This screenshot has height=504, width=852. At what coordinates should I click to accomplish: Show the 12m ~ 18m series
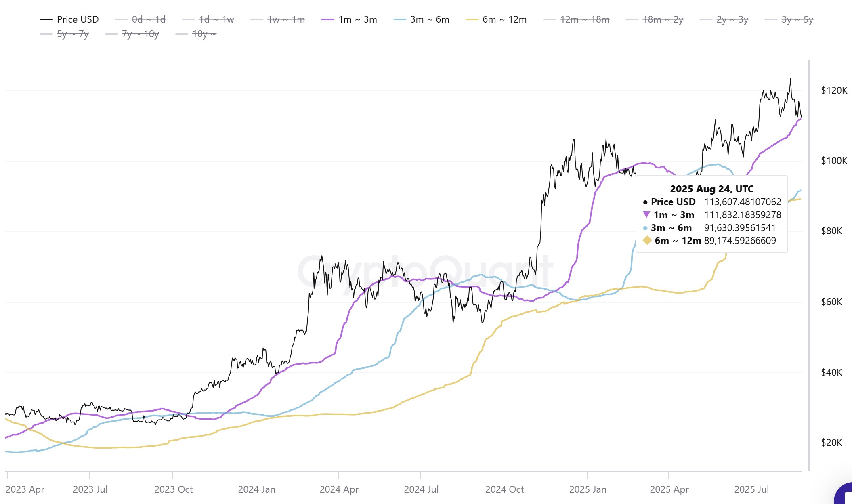[x=576, y=19]
